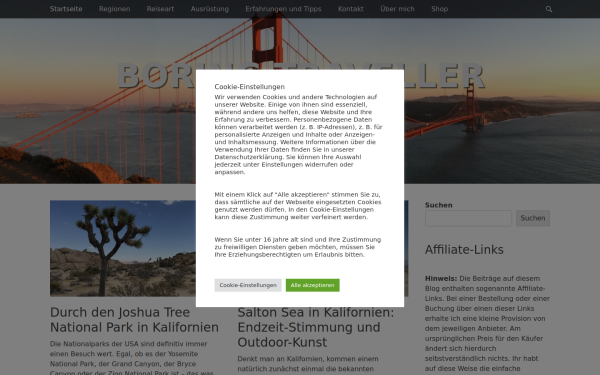Click the 'Suchen' label above search field
The width and height of the screenshot is (600, 375).
point(439,205)
